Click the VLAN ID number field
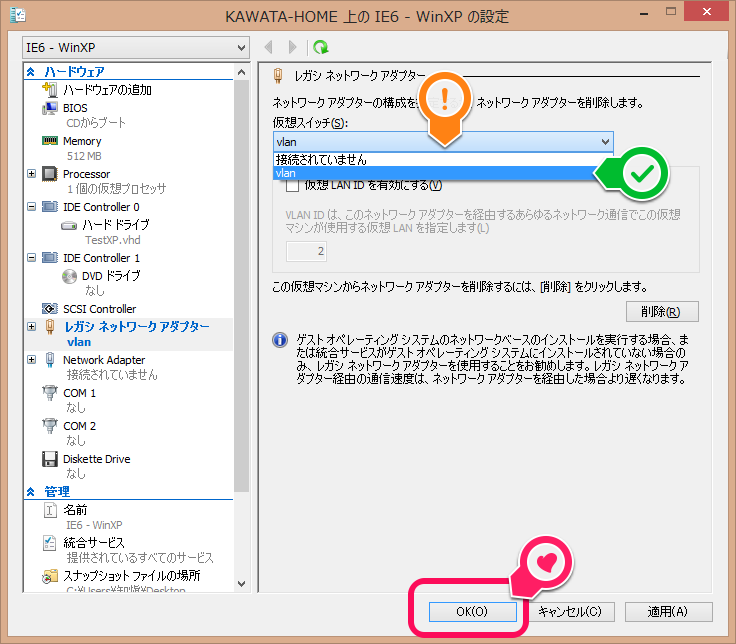Image resolution: width=736 pixels, height=644 pixels. click(306, 252)
